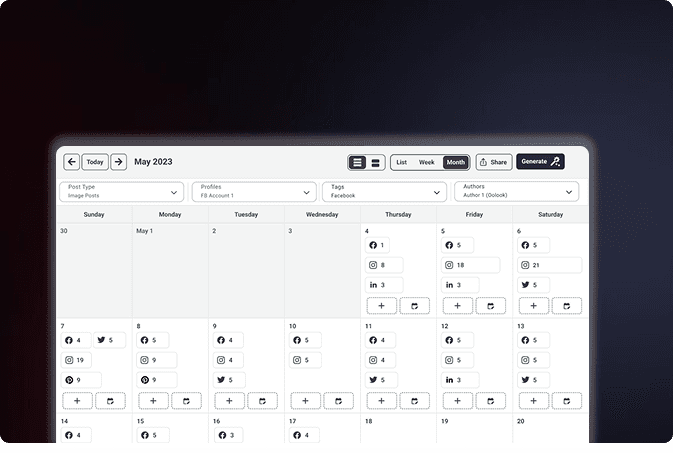
Task: Switch to the compact rows layout icon
Action: point(357,162)
